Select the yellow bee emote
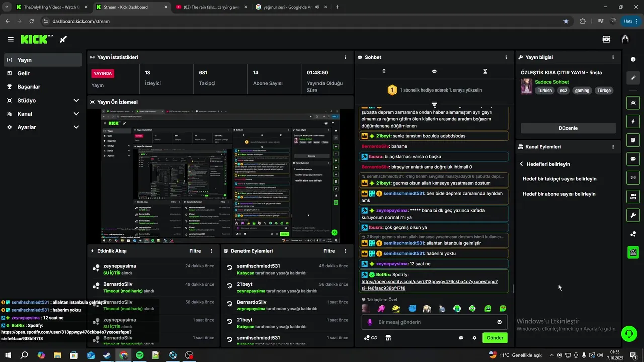The image size is (644, 362). (x=396, y=308)
